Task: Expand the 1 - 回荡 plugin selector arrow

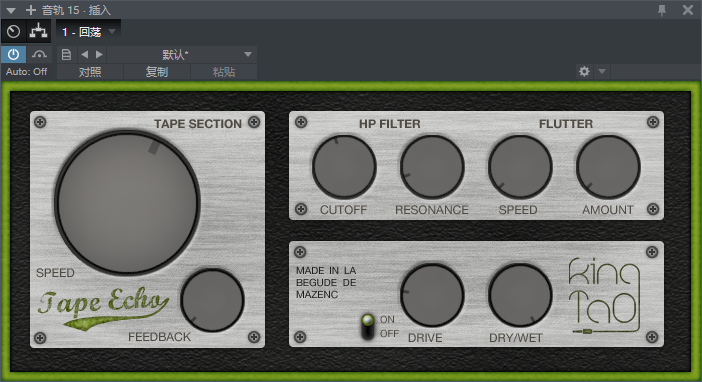Action: click(112, 31)
